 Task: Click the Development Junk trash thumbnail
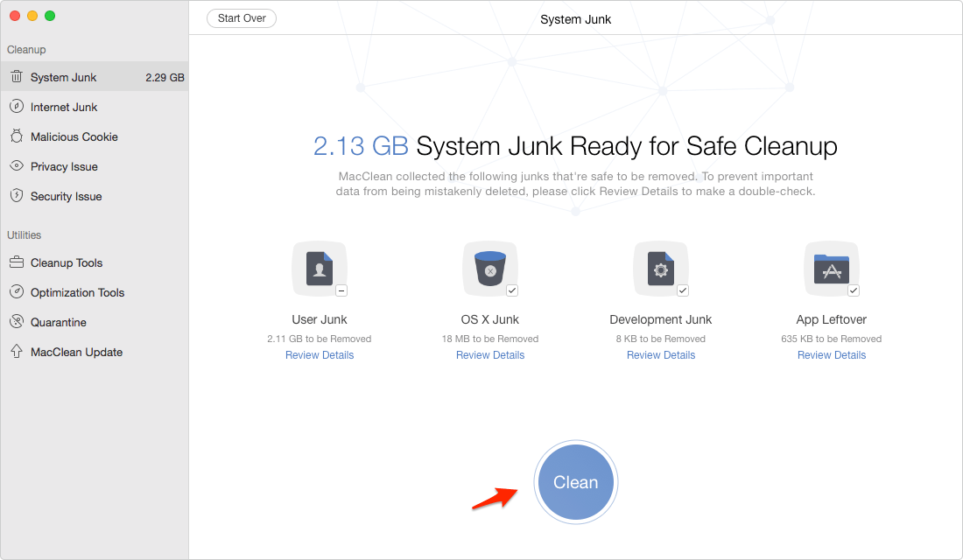660,268
